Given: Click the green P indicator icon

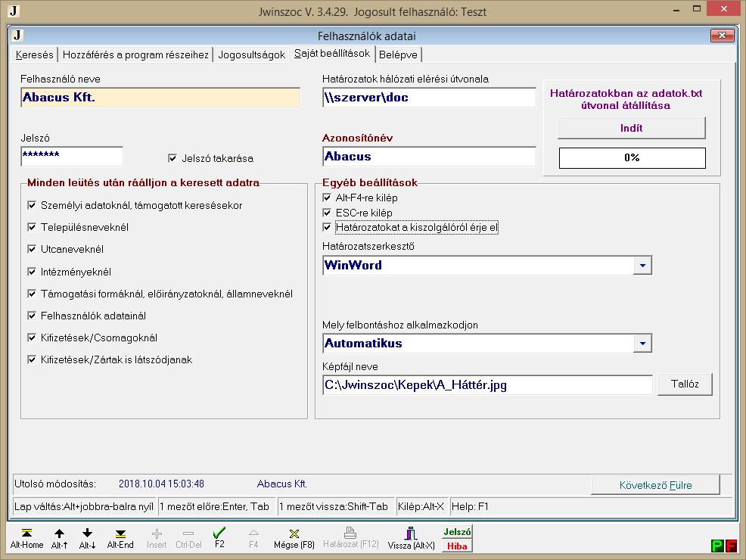Looking at the screenshot, I should pos(717,546).
